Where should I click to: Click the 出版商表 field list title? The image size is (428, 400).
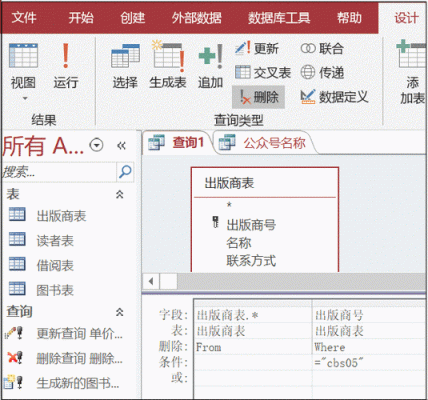click(x=229, y=183)
